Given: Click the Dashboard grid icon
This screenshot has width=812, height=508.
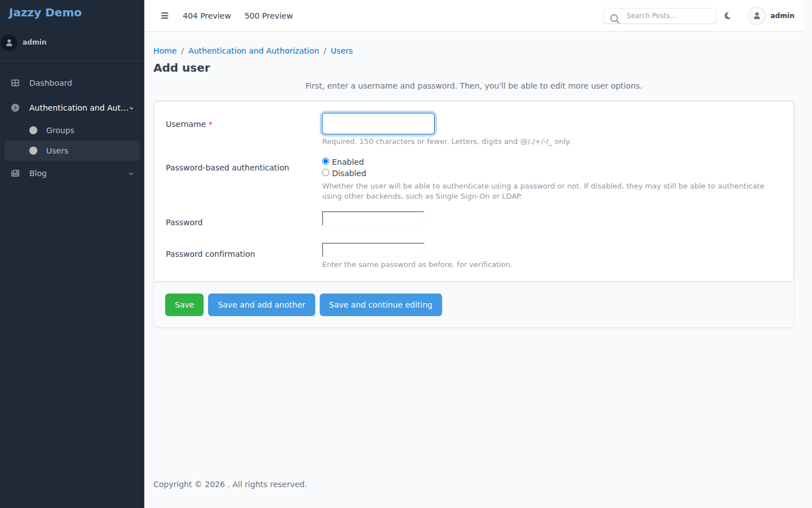Looking at the screenshot, I should click(15, 83).
